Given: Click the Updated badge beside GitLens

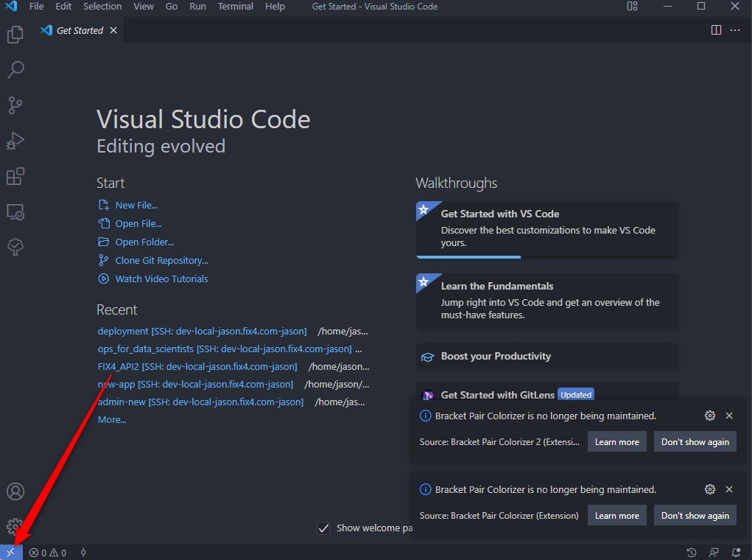Looking at the screenshot, I should click(576, 394).
